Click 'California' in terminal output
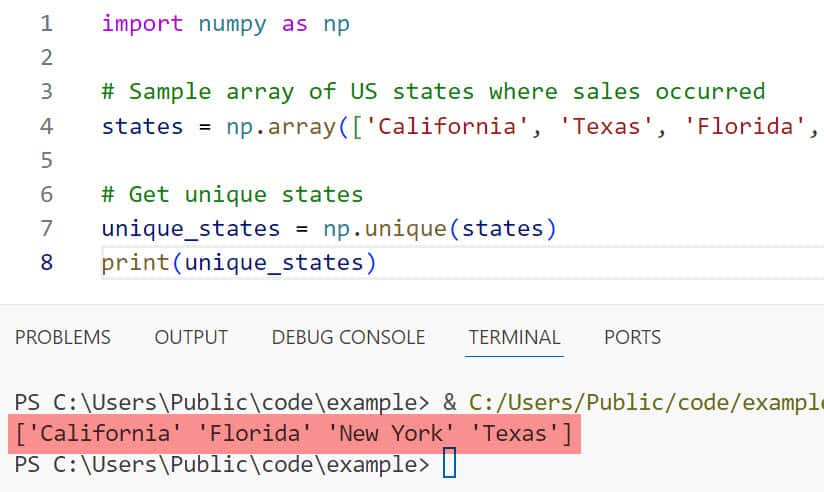 (x=105, y=434)
